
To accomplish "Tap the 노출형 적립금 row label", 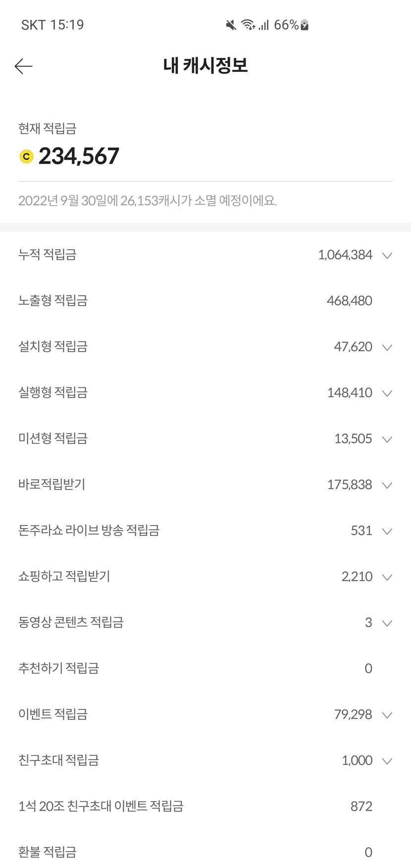I will pyautogui.click(x=53, y=301).
